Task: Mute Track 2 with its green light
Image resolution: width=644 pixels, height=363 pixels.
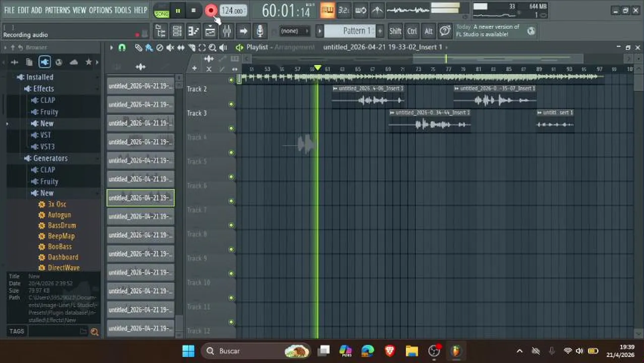Action: tap(231, 104)
